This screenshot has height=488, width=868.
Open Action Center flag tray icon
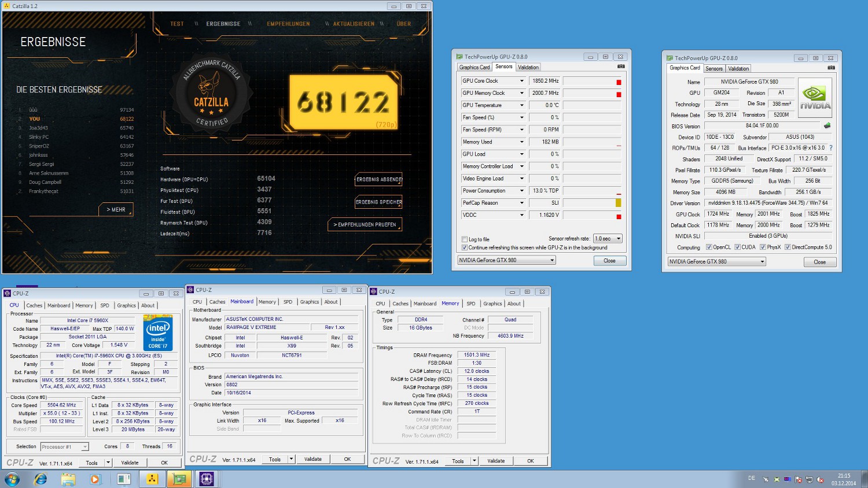click(798, 479)
